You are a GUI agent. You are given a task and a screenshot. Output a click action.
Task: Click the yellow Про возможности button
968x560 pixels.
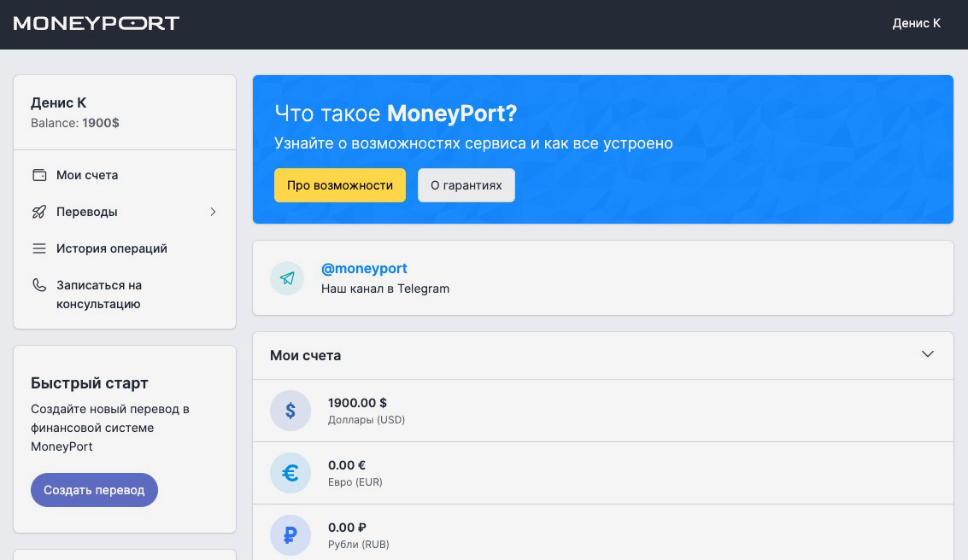(x=340, y=185)
